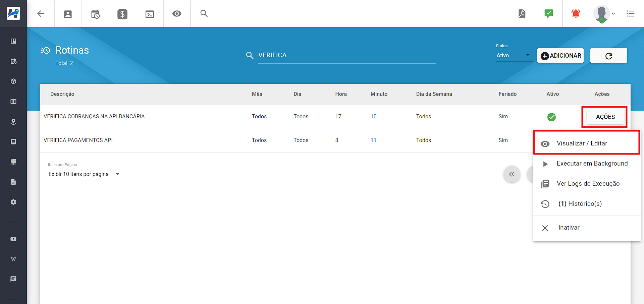This screenshot has width=644, height=304.
Task: Go back with the arrow icon
Action: tap(41, 14)
